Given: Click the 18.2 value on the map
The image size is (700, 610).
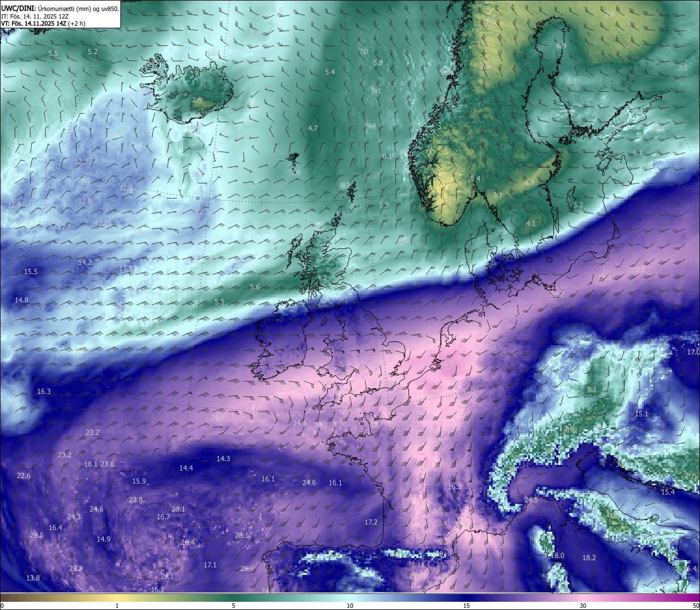Looking at the screenshot, I should [x=589, y=558].
